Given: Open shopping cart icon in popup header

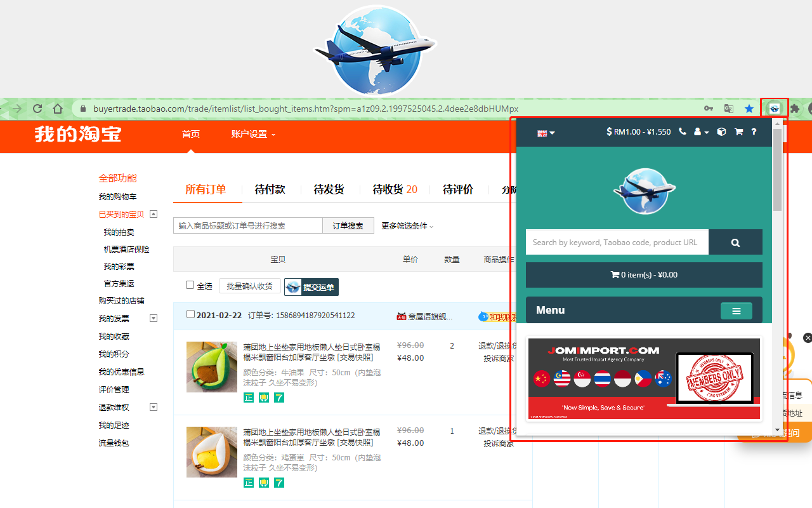Looking at the screenshot, I should click(x=738, y=132).
